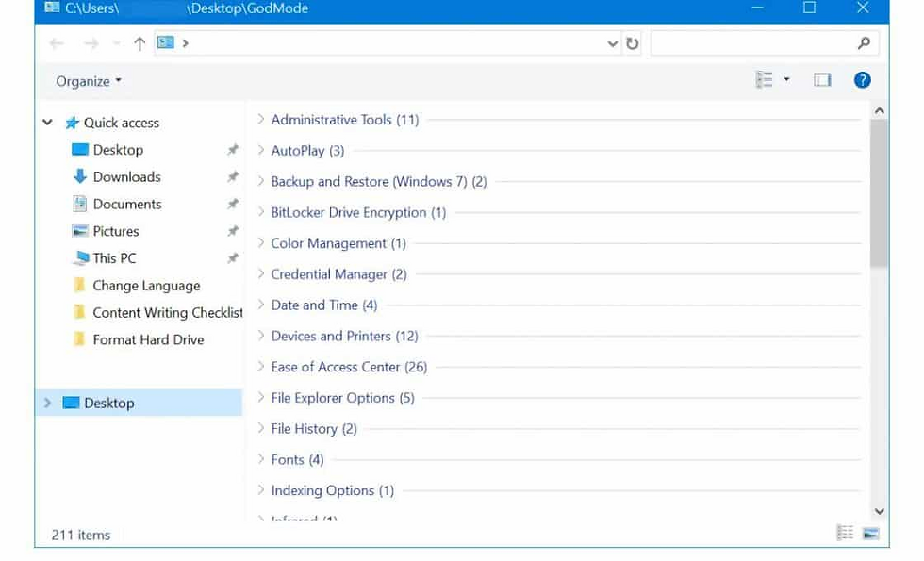This screenshot has width=924, height=561.
Task: Open more view options dropdown arrow
Action: pyautogui.click(x=786, y=79)
